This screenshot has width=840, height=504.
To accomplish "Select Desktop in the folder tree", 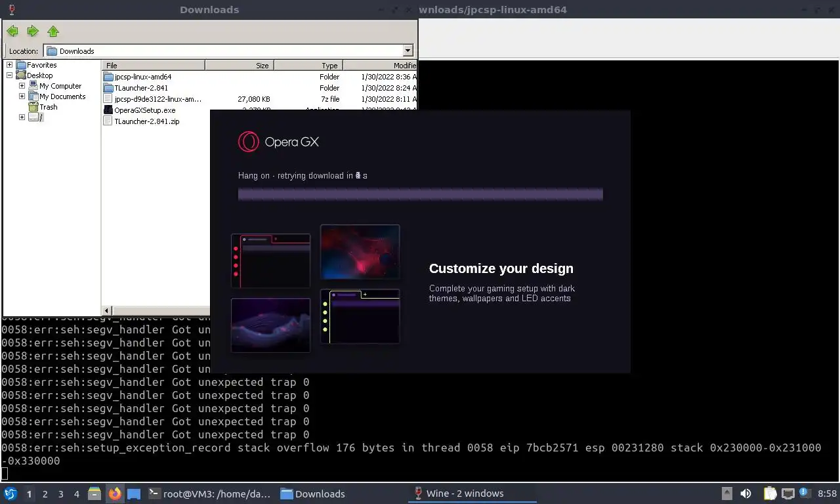I will (39, 75).
